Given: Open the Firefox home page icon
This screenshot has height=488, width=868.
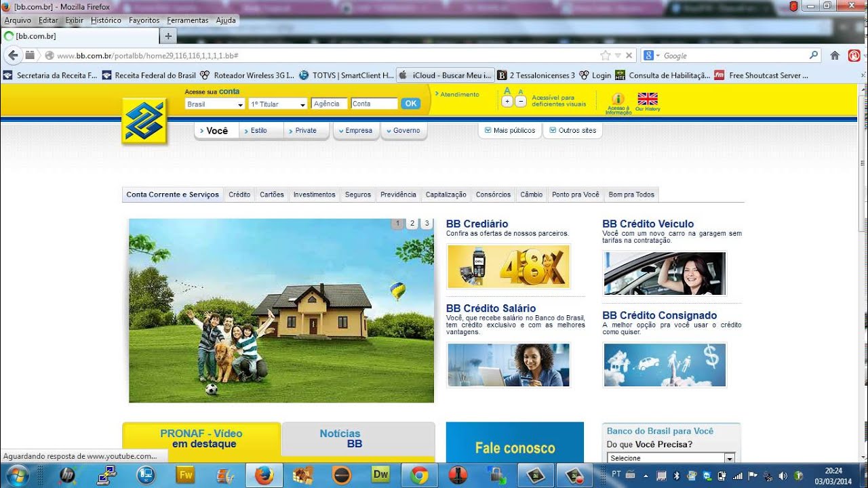Looking at the screenshot, I should coord(835,56).
